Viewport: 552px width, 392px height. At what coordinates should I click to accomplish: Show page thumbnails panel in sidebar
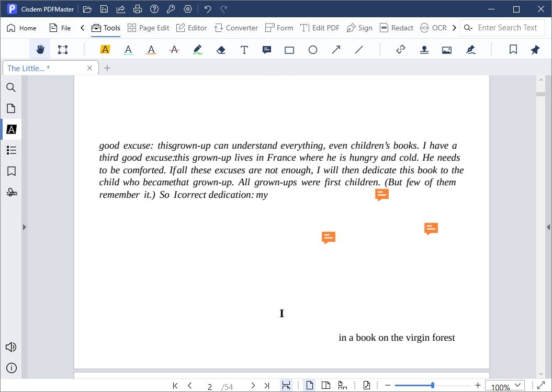click(11, 108)
